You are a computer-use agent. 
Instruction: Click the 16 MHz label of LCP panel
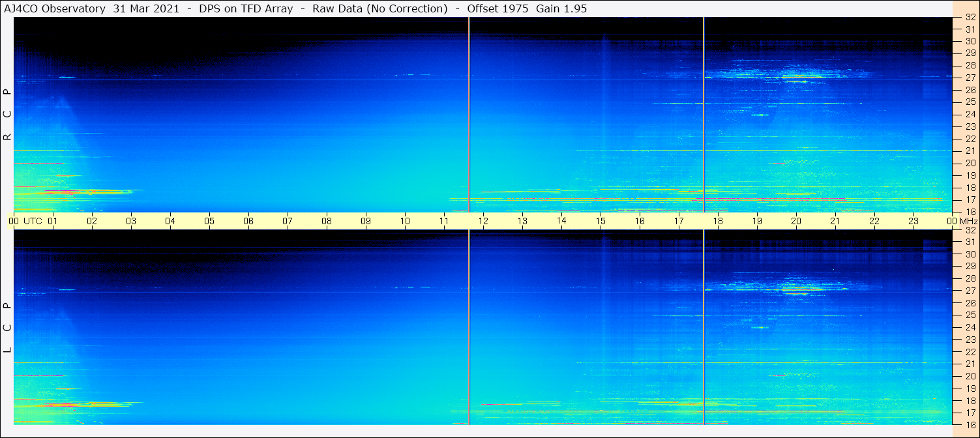tap(970, 424)
